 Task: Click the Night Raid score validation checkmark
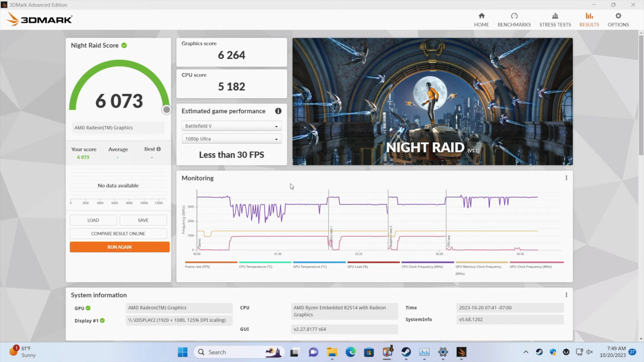(124, 45)
